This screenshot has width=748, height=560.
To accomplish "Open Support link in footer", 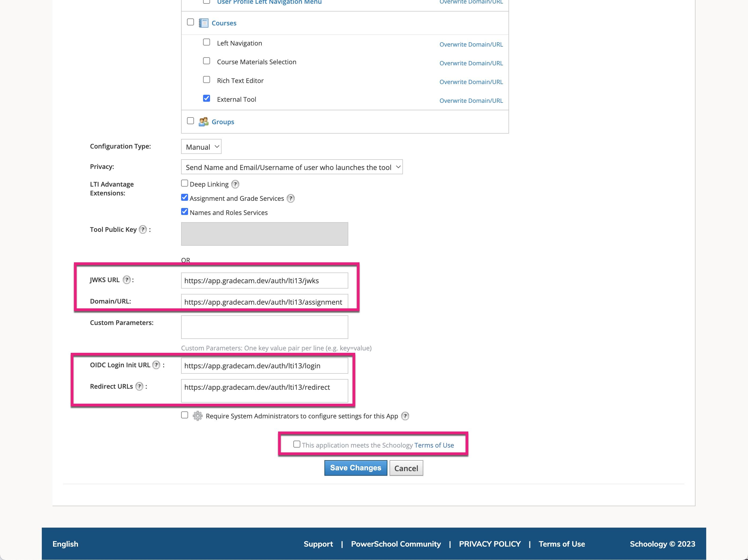I will pos(318,544).
